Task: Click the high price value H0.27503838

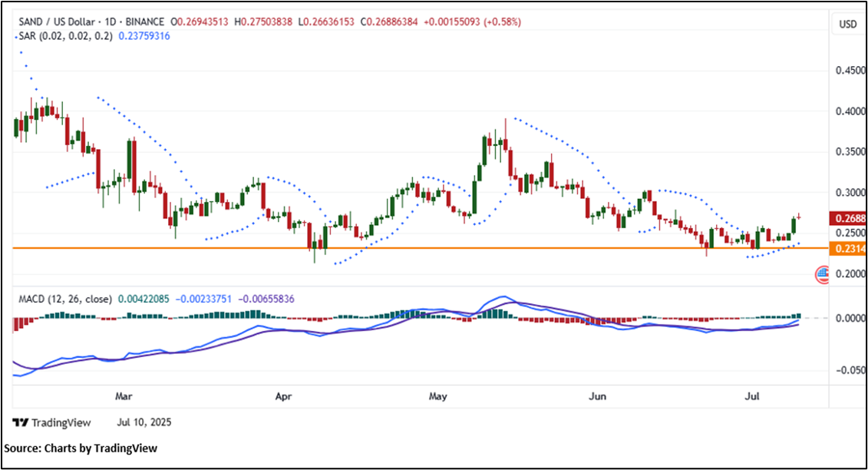Action: [263, 22]
